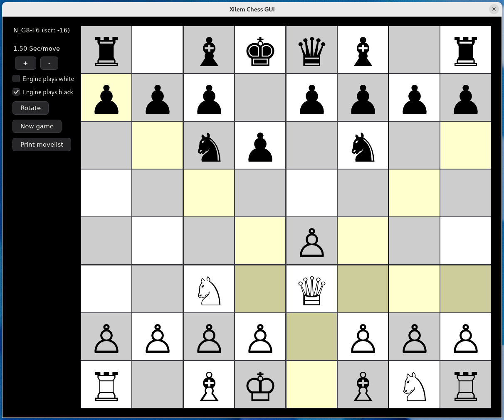Select the black queen piece
Viewport: 504px width, 420px height.
click(311, 50)
